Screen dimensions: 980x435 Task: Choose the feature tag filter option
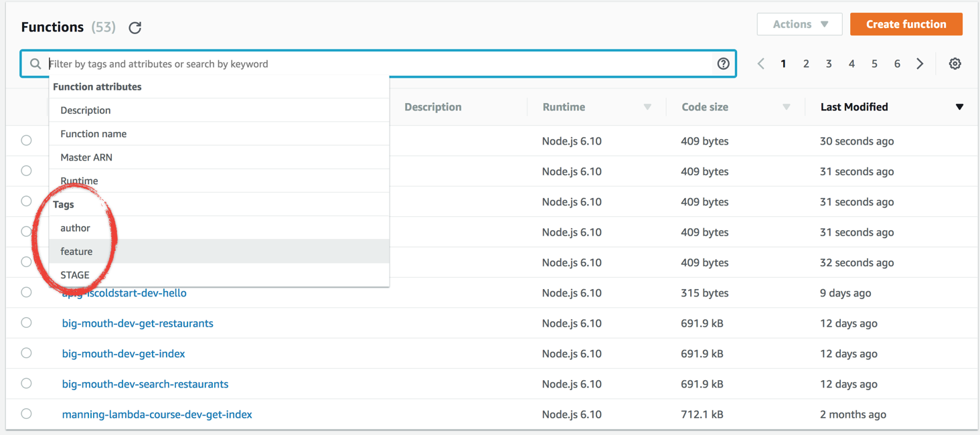click(x=76, y=252)
